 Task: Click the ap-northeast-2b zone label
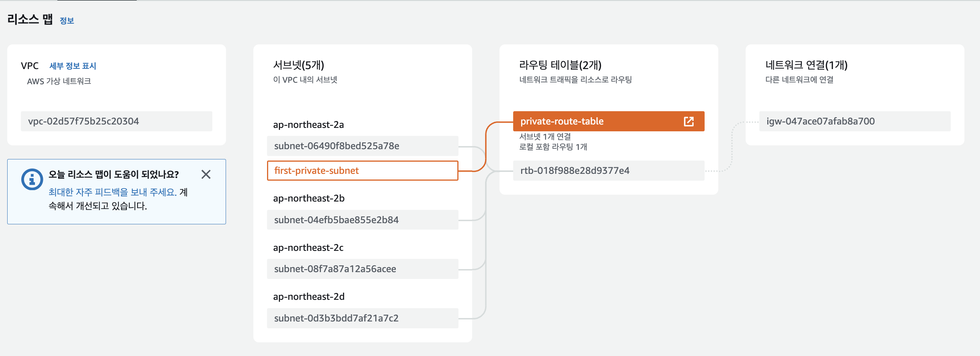point(308,198)
